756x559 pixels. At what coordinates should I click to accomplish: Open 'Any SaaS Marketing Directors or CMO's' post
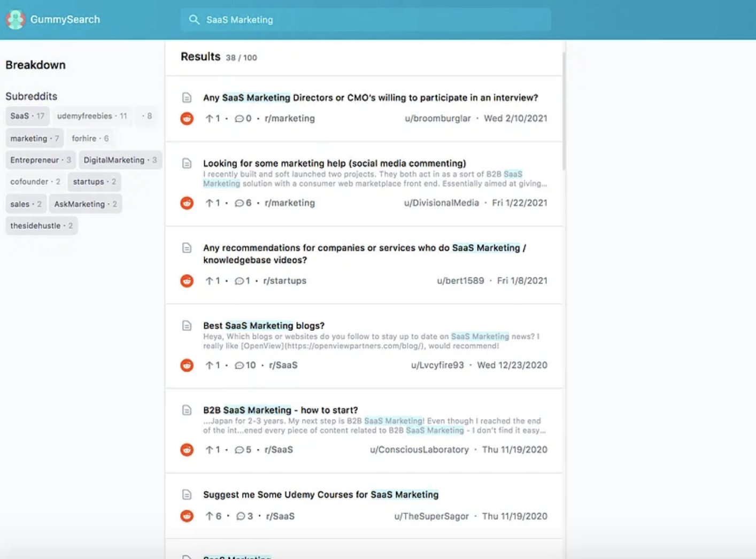click(371, 98)
